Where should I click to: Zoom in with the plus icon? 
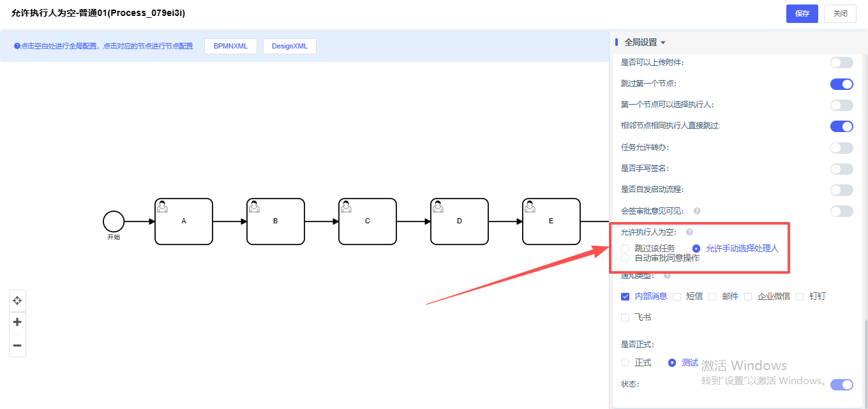(17, 322)
